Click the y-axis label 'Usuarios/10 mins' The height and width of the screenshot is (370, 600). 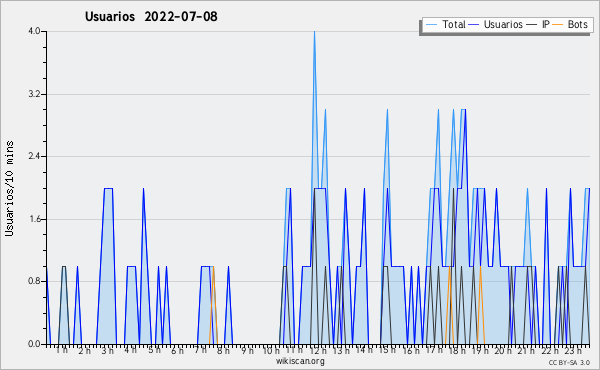9,188
